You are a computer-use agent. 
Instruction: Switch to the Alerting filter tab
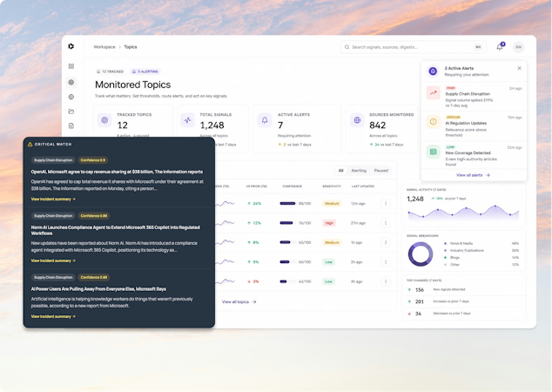tap(359, 171)
